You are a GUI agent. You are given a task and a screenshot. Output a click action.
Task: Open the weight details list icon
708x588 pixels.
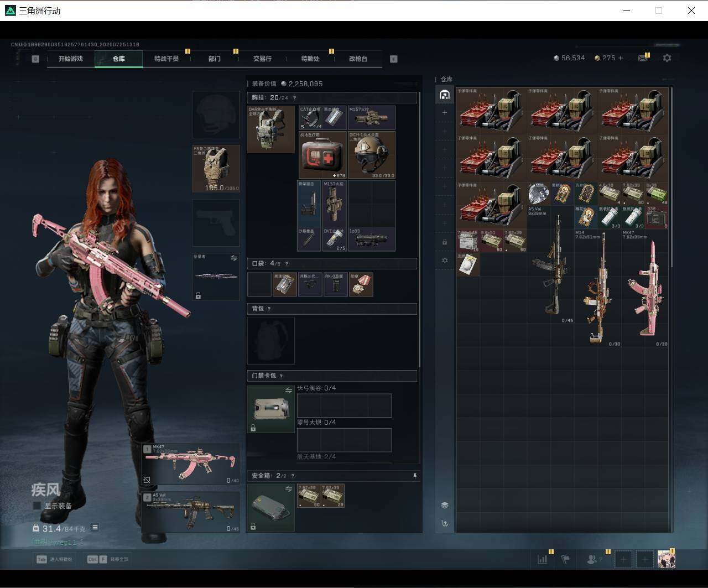tap(95, 528)
